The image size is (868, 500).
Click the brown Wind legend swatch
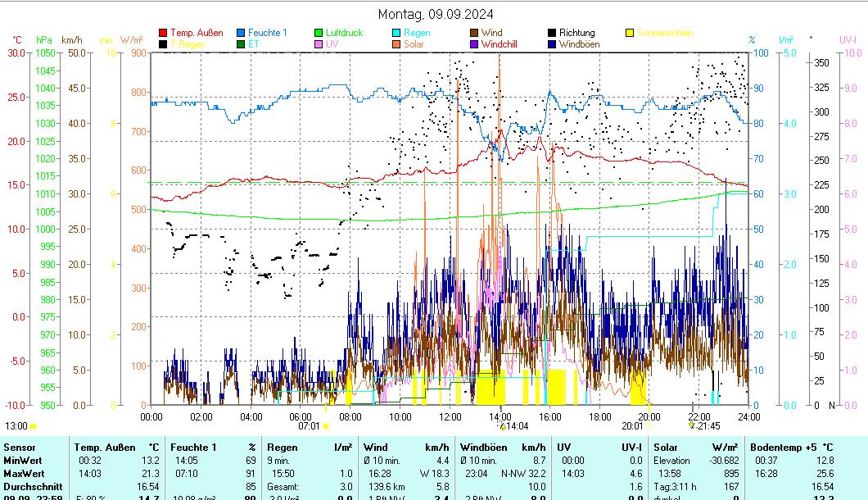(475, 34)
